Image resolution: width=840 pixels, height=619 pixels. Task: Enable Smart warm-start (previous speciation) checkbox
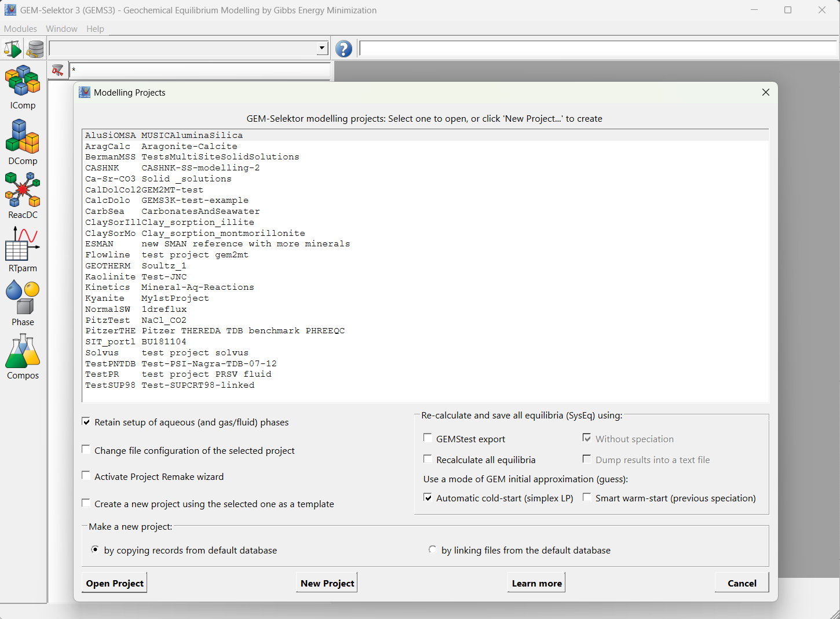[x=587, y=497]
